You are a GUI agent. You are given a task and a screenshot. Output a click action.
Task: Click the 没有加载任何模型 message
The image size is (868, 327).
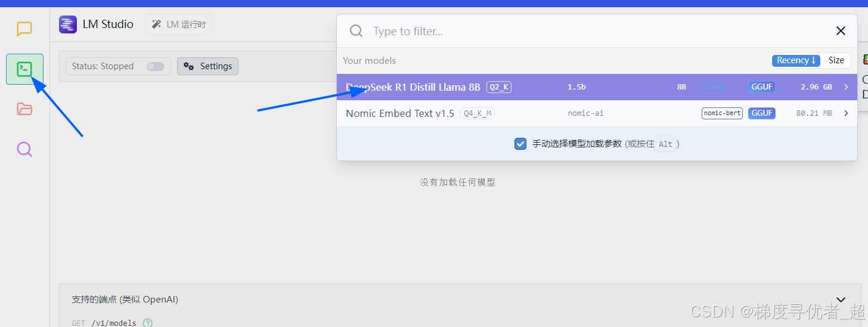tap(457, 182)
